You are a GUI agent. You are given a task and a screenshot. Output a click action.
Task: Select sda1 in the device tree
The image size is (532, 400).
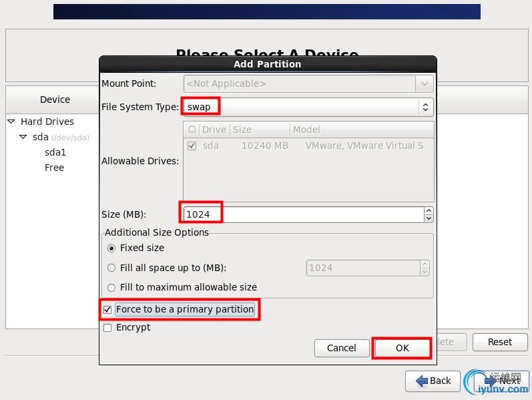55,152
